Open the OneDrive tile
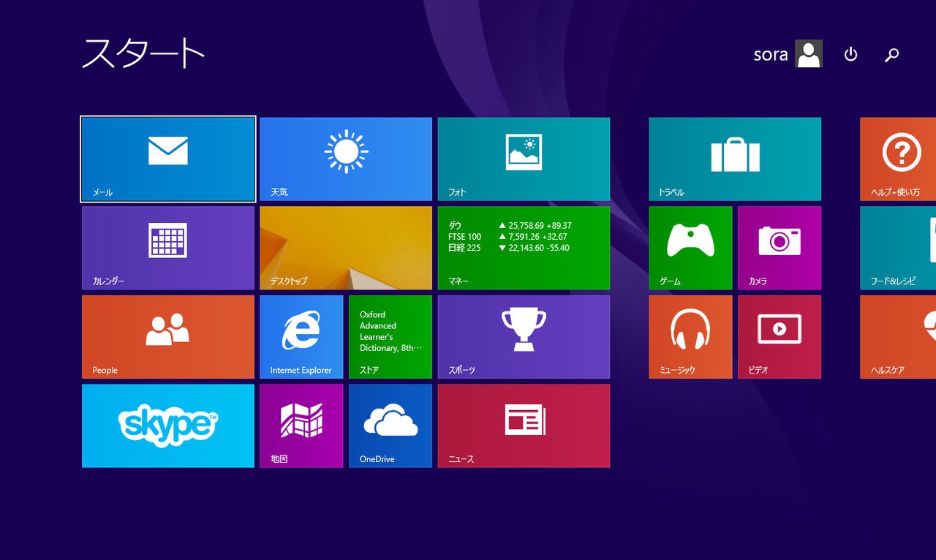 click(390, 425)
